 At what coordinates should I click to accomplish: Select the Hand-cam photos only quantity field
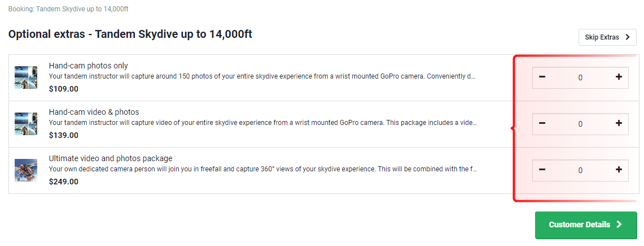coord(580,77)
